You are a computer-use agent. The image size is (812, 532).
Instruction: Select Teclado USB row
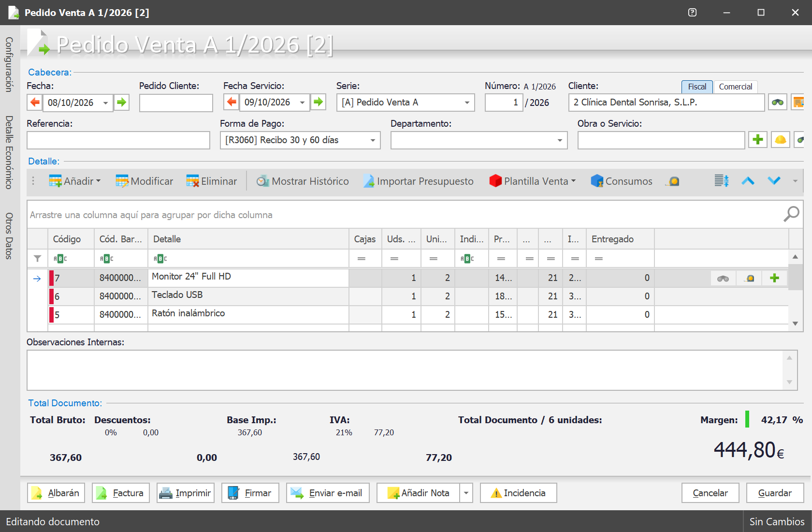[407, 296]
